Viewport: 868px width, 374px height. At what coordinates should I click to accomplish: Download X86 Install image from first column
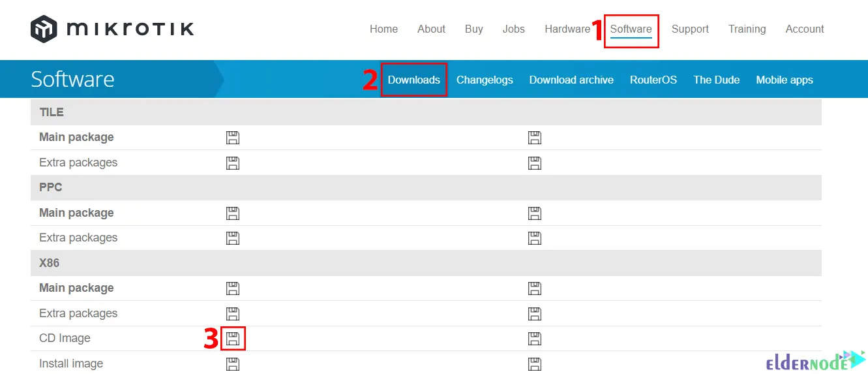point(233,364)
